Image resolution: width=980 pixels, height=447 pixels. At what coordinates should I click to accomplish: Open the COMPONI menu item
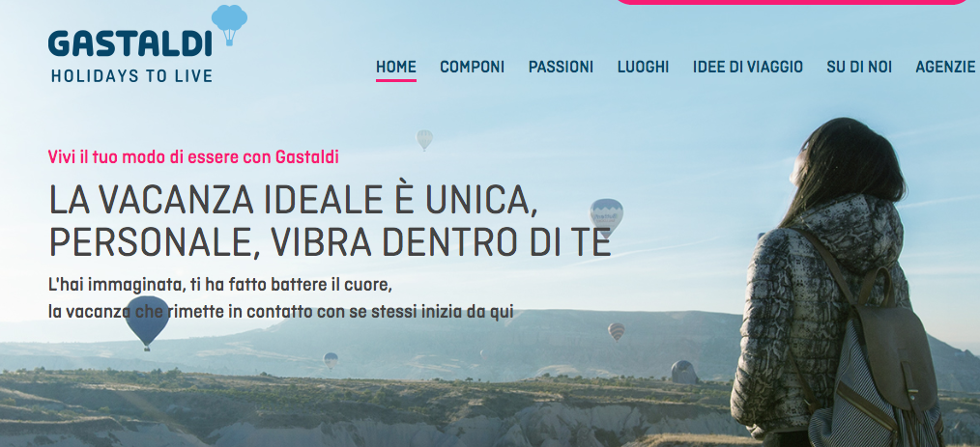pos(472,67)
